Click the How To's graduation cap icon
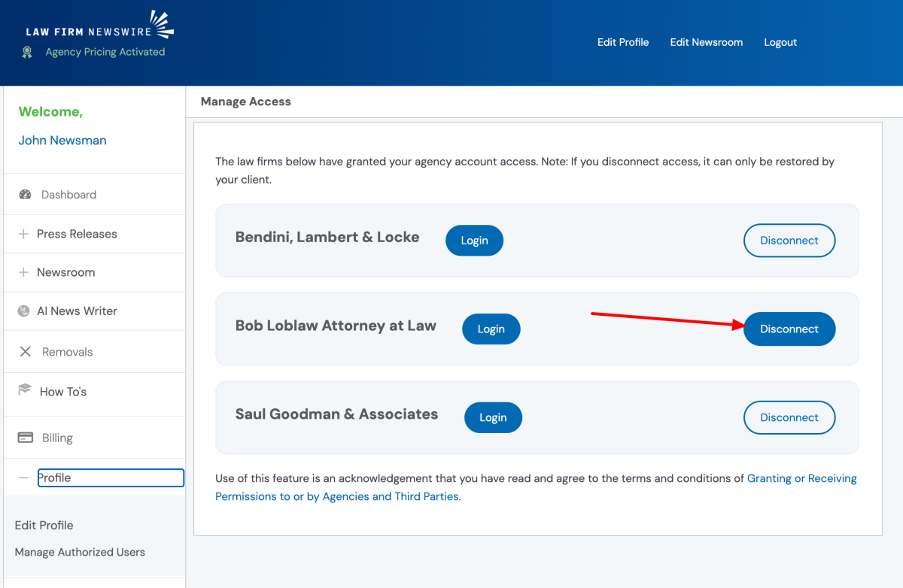 (25, 390)
